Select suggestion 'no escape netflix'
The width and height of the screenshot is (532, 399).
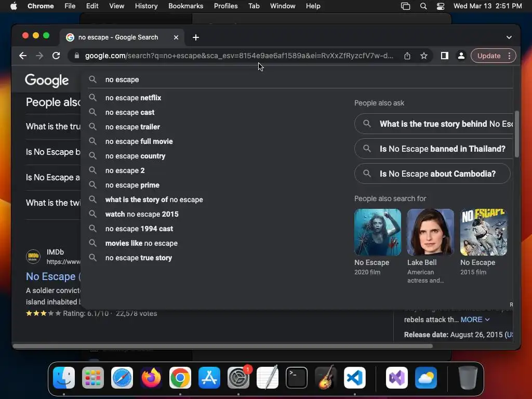click(133, 98)
